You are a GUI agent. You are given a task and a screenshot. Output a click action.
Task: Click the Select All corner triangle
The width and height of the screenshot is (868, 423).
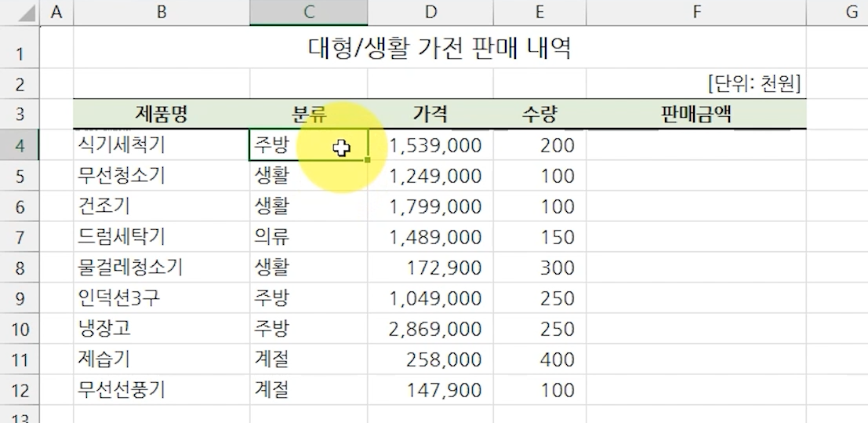[x=27, y=14]
